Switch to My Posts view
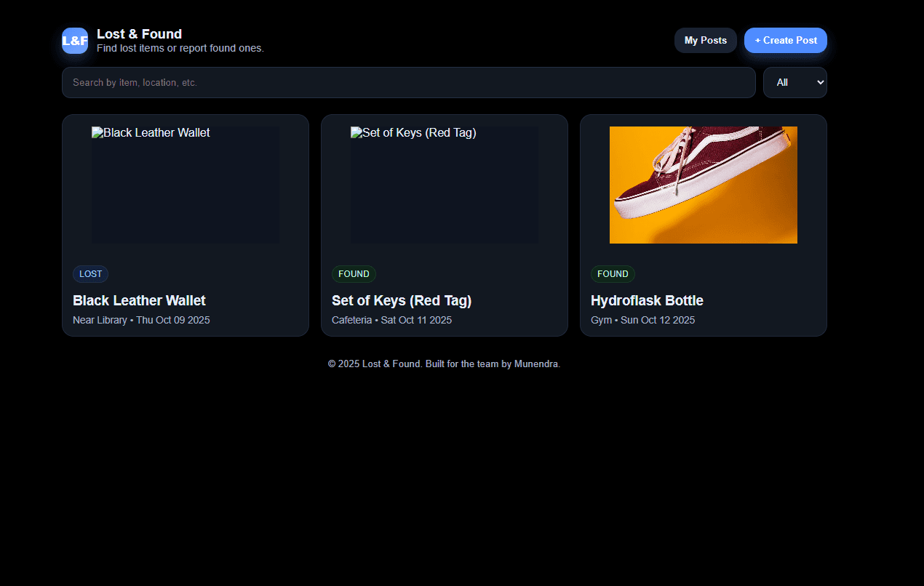Viewport: 924px width, 586px height. point(705,40)
